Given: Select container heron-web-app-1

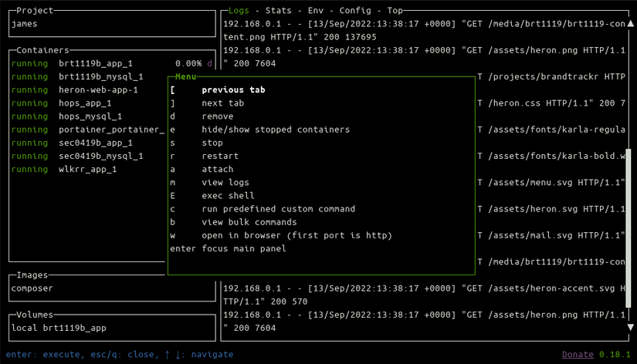Looking at the screenshot, I should point(89,89).
